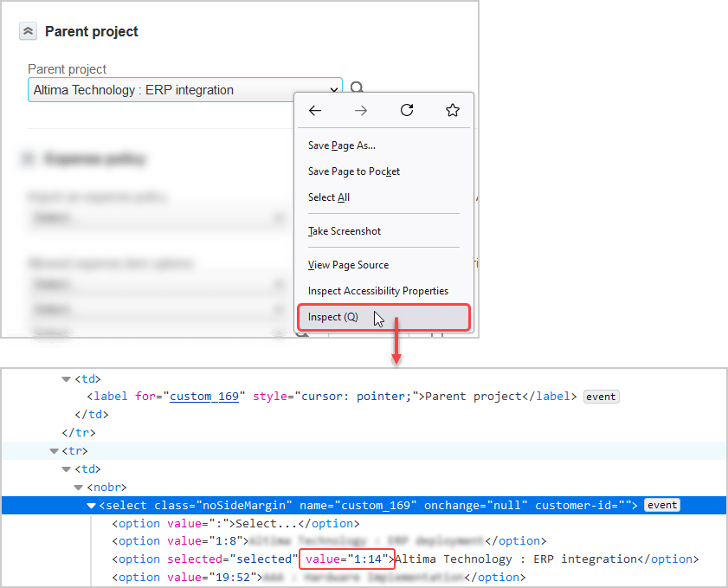Select the option value="19:52" line
Image resolution: width=728 pixels, height=588 pixels.
tap(319, 578)
